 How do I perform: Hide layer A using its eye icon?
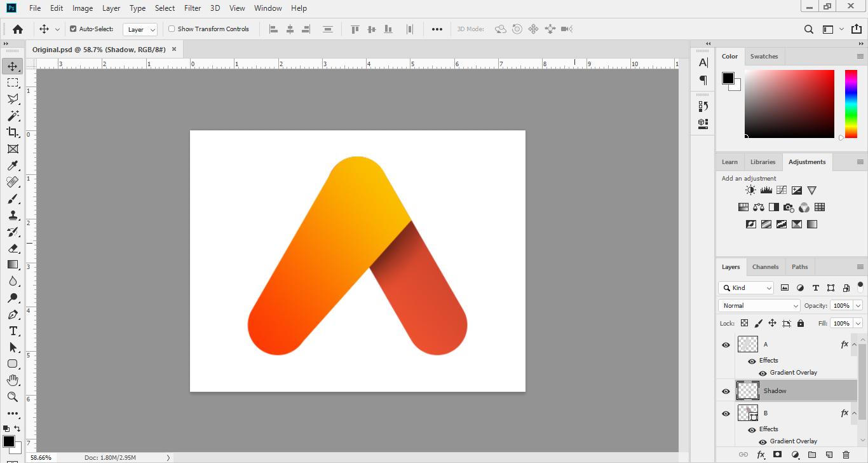pyautogui.click(x=726, y=345)
